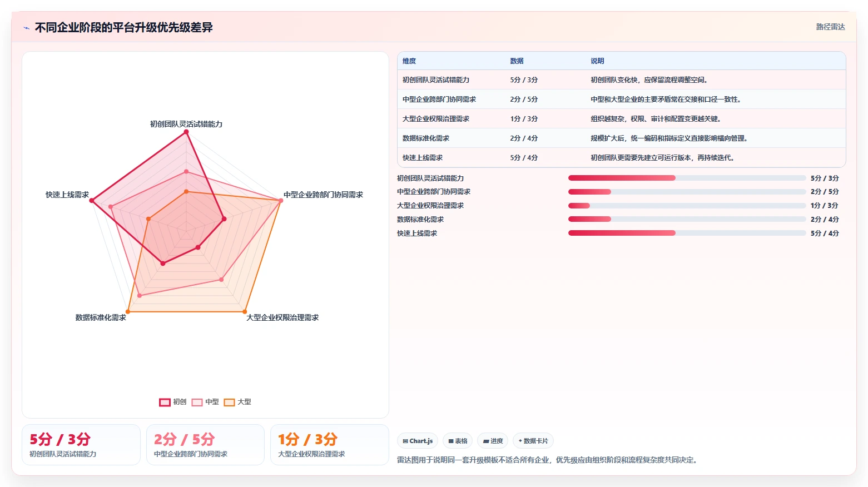Click the 表格 chip
The width and height of the screenshot is (868, 487).
click(x=458, y=441)
